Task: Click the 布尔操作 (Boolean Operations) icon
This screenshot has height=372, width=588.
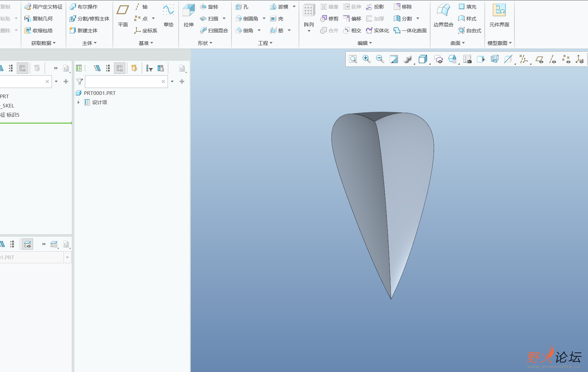Action: click(84, 7)
